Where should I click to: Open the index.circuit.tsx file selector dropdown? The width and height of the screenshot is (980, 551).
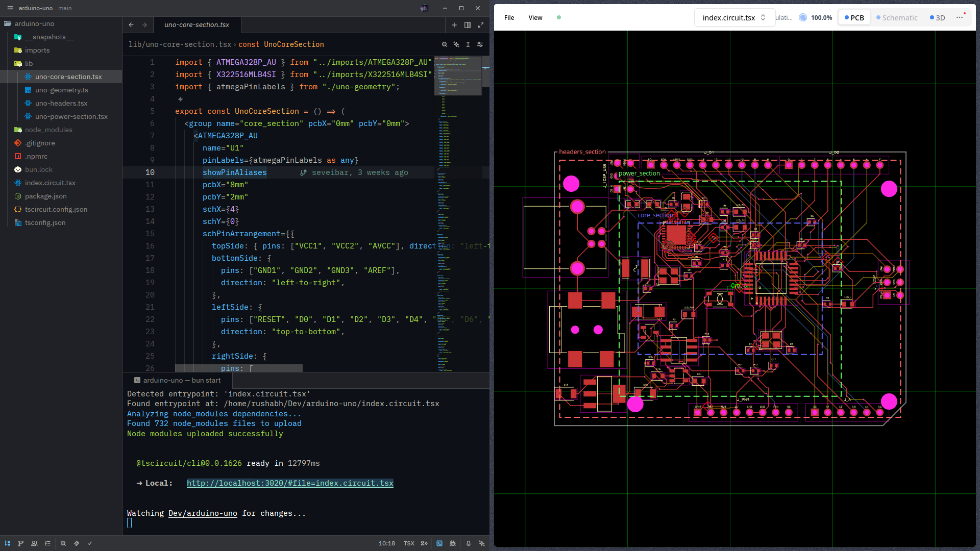[x=734, y=17]
